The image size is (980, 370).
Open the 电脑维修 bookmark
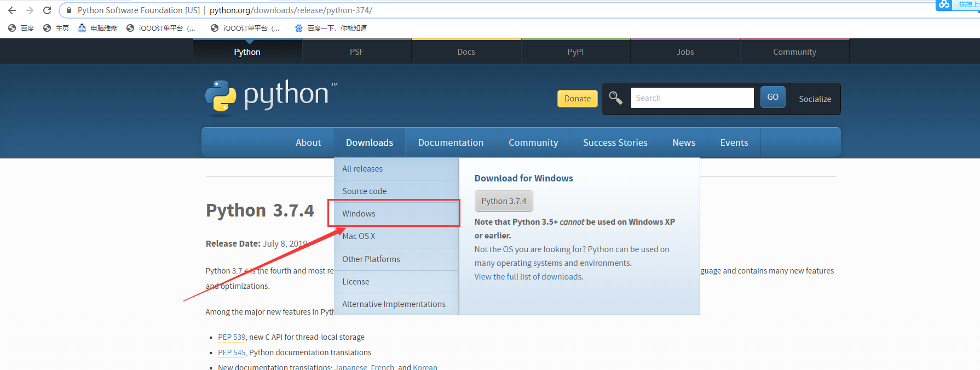97,28
